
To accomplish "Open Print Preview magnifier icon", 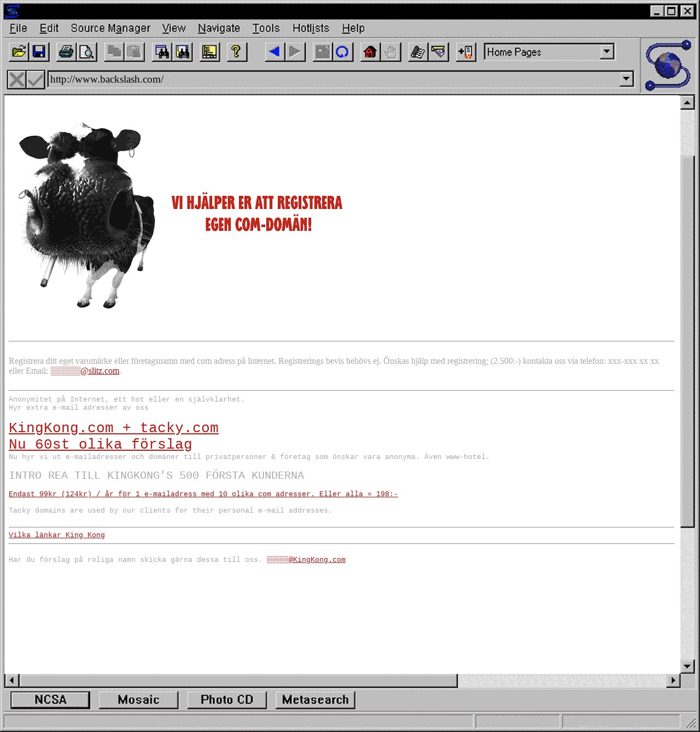I will 86,52.
